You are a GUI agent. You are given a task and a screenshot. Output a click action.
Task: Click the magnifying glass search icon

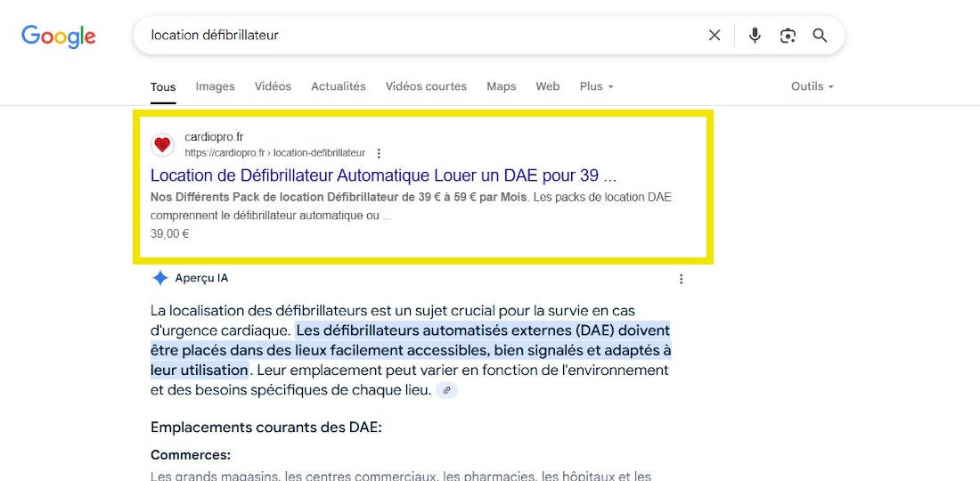click(x=820, y=36)
